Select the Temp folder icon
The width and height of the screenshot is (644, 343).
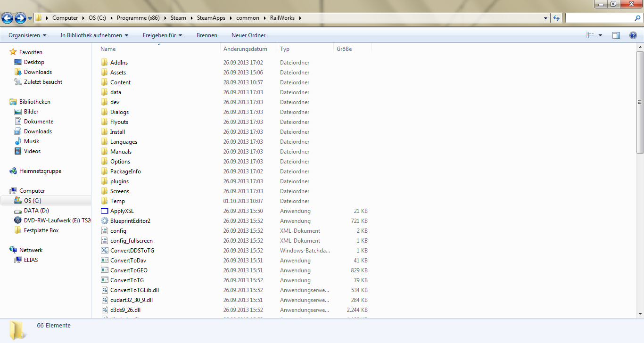pyautogui.click(x=105, y=201)
